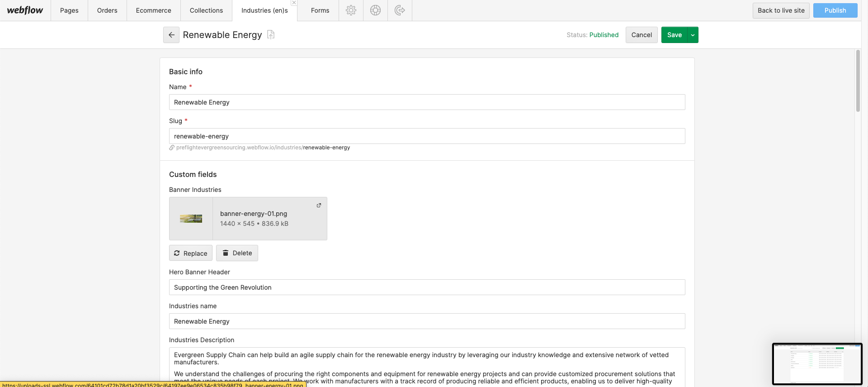Viewport: 868px width, 387px height.
Task: Delete the banner image
Action: [237, 253]
